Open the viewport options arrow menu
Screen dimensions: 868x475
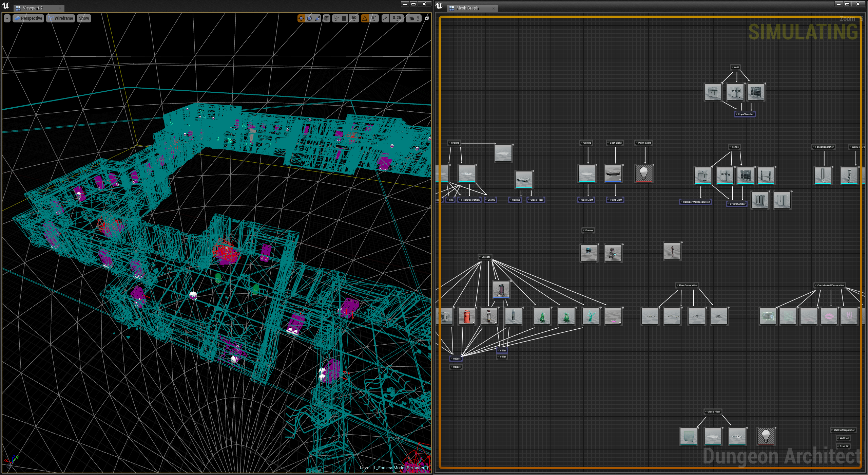7,18
